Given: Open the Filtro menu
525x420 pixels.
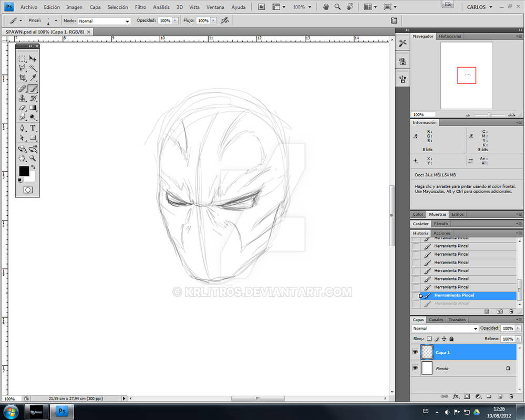Looking at the screenshot, I should tap(140, 7).
